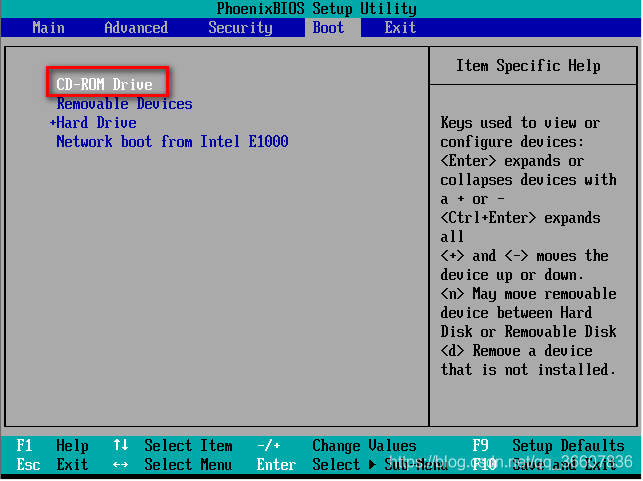Viewport: 643px width, 481px height.
Task: Click '<Ctrl+Enter> expands' help line
Action: click(x=520, y=218)
